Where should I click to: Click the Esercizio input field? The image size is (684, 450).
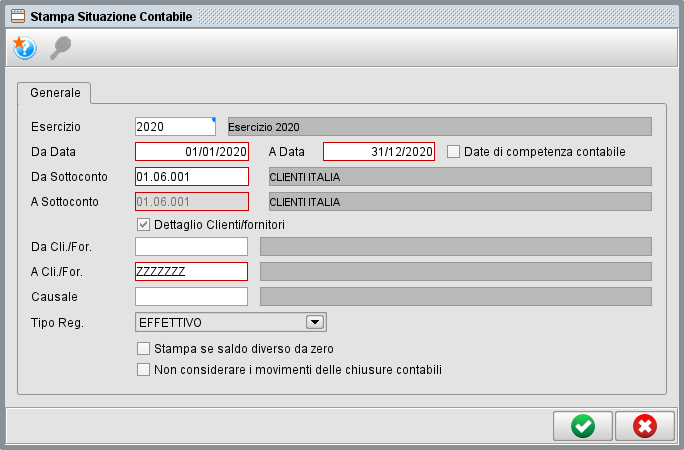pos(174,127)
